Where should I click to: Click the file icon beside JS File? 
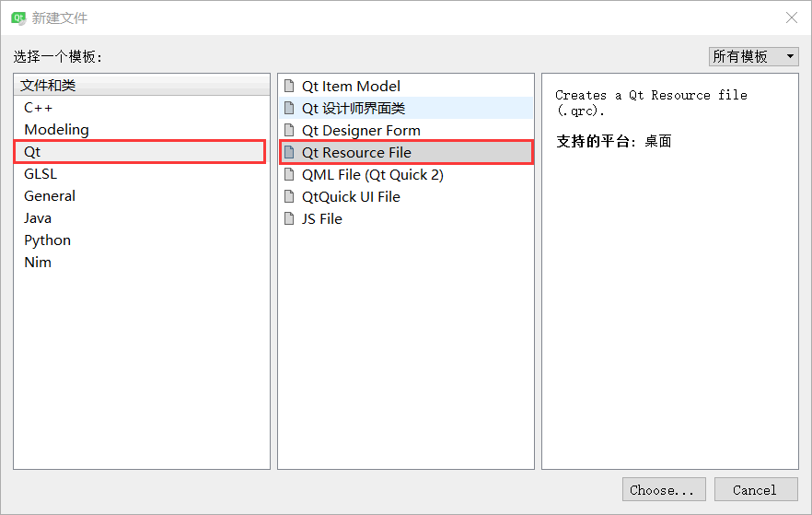pos(289,218)
